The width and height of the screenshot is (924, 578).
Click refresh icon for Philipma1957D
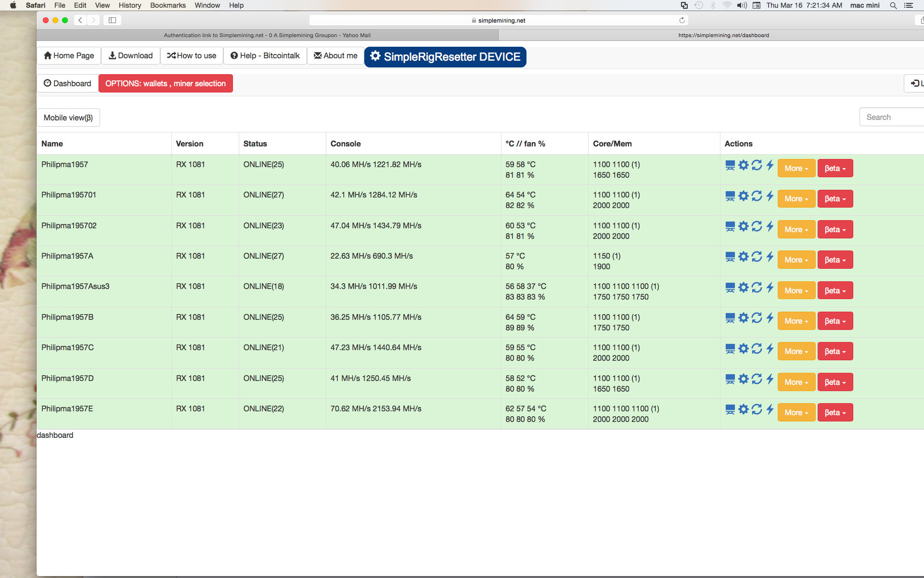[757, 379]
